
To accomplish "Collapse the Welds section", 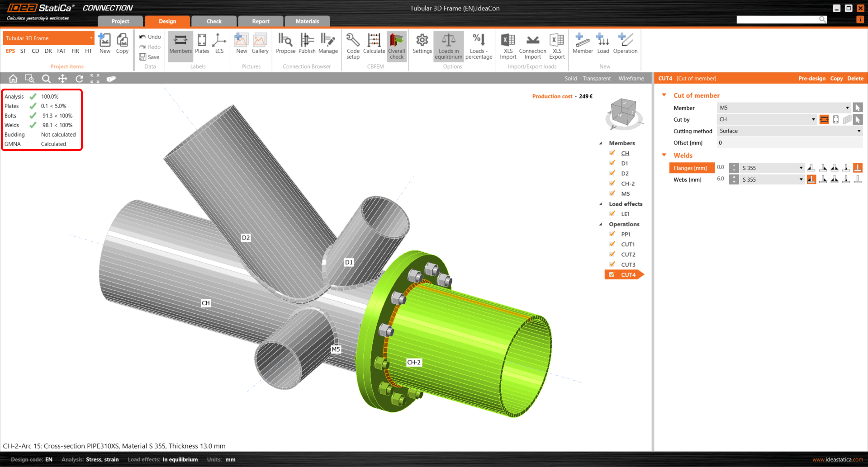I will coord(664,155).
